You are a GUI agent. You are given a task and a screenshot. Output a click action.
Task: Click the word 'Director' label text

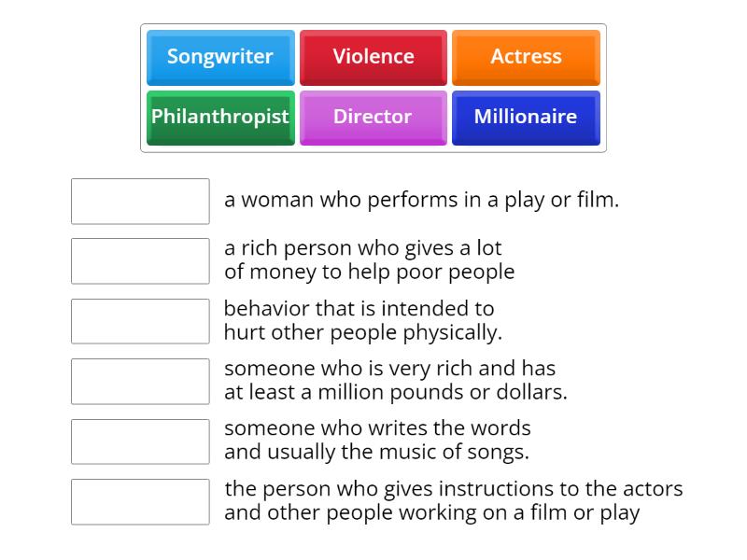point(373,116)
